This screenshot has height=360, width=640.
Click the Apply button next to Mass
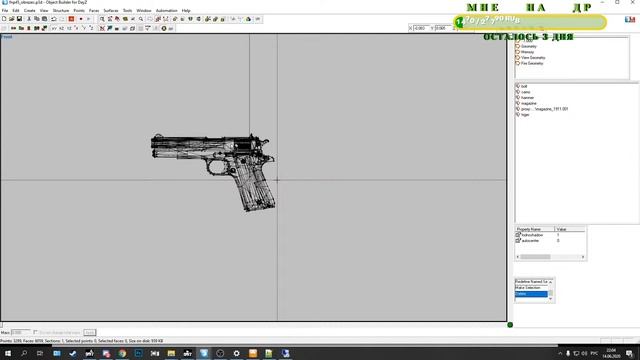90,333
